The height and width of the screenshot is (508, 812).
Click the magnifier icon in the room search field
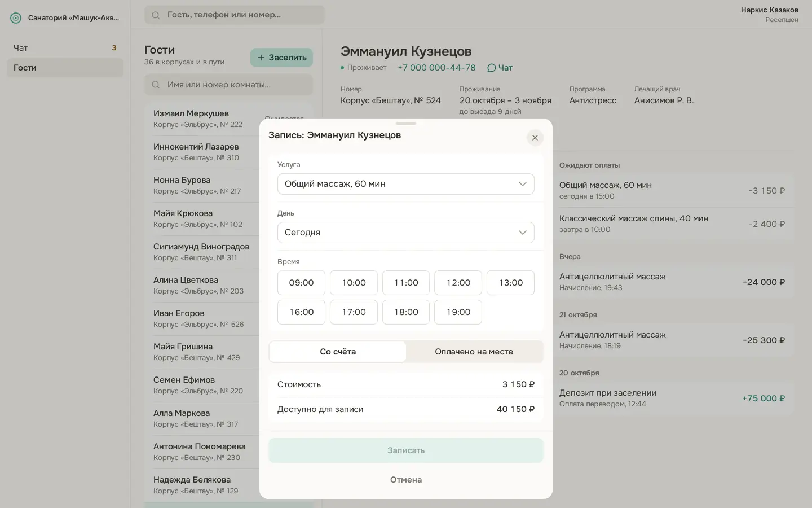(156, 85)
